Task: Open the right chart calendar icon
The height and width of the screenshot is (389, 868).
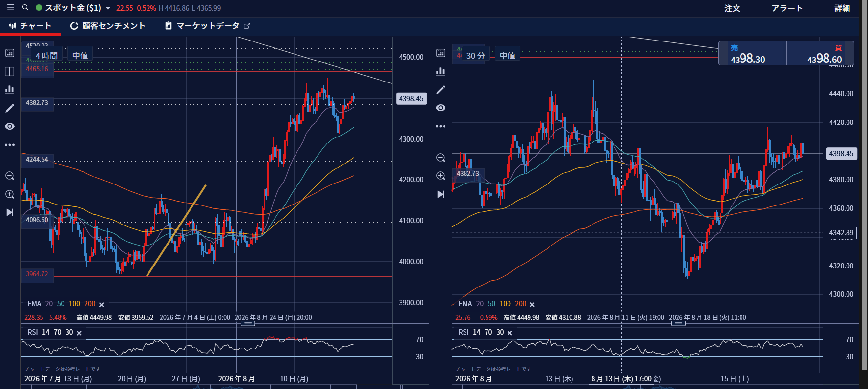Action: click(x=441, y=53)
